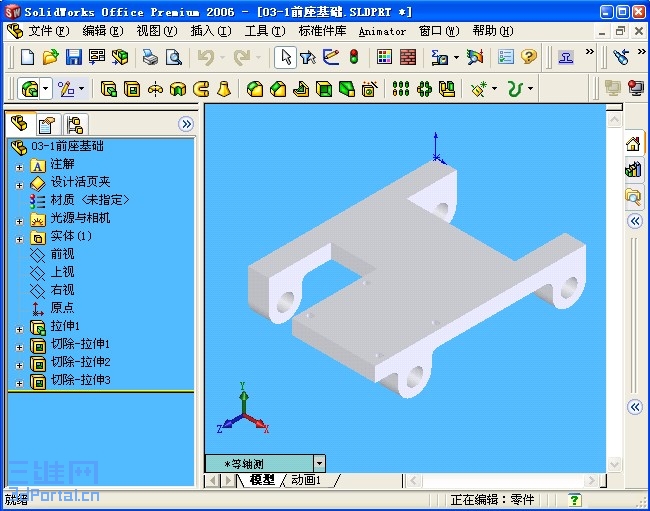Click the status bar green help icon
The image size is (650, 511).
[575, 500]
